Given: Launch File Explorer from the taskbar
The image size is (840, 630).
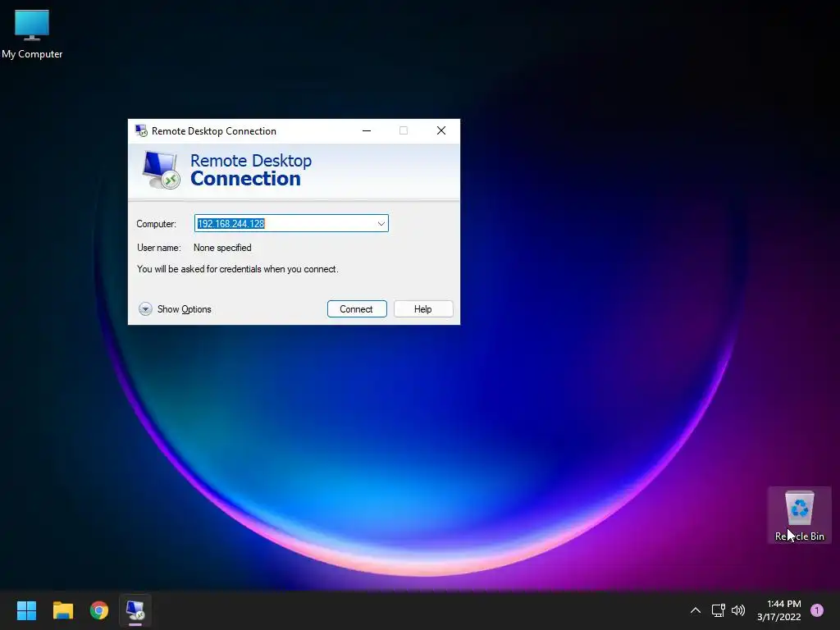Looking at the screenshot, I should [62, 610].
